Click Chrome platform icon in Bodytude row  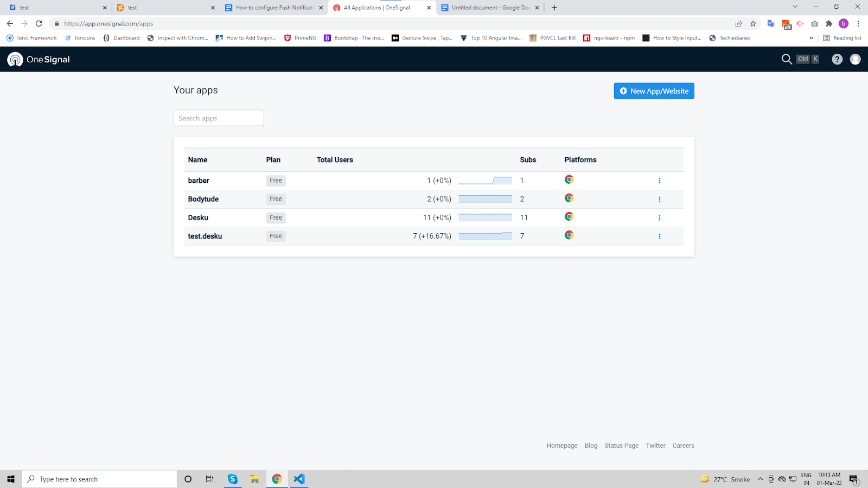click(x=569, y=198)
